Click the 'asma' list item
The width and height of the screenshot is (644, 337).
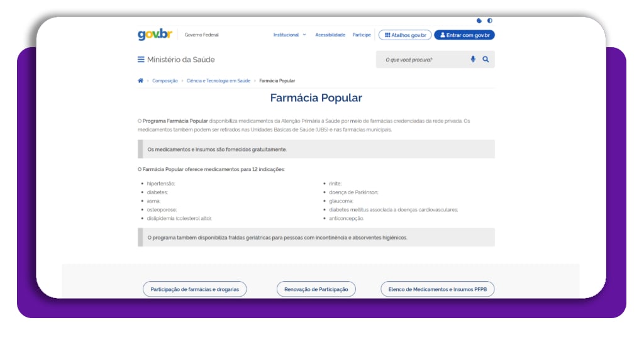click(153, 201)
